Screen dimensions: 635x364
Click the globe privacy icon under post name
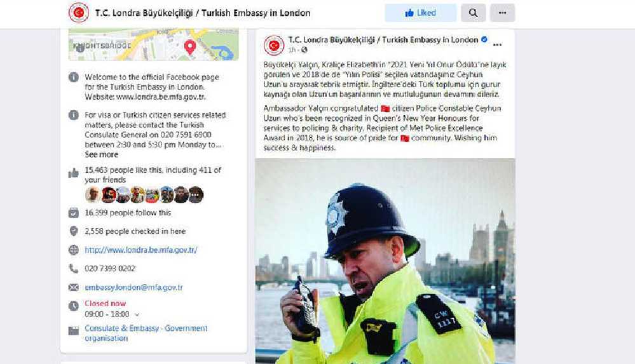pyautogui.click(x=304, y=50)
